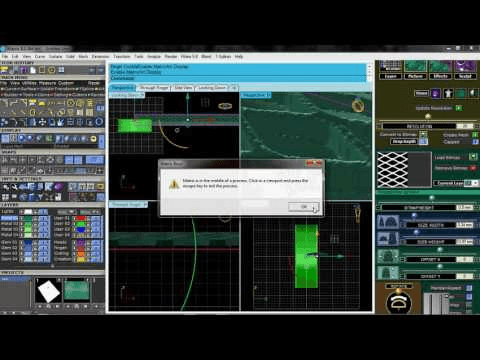Open the Picture tab in the right panel
Viewport: 480px width, 360px height.
(415, 76)
